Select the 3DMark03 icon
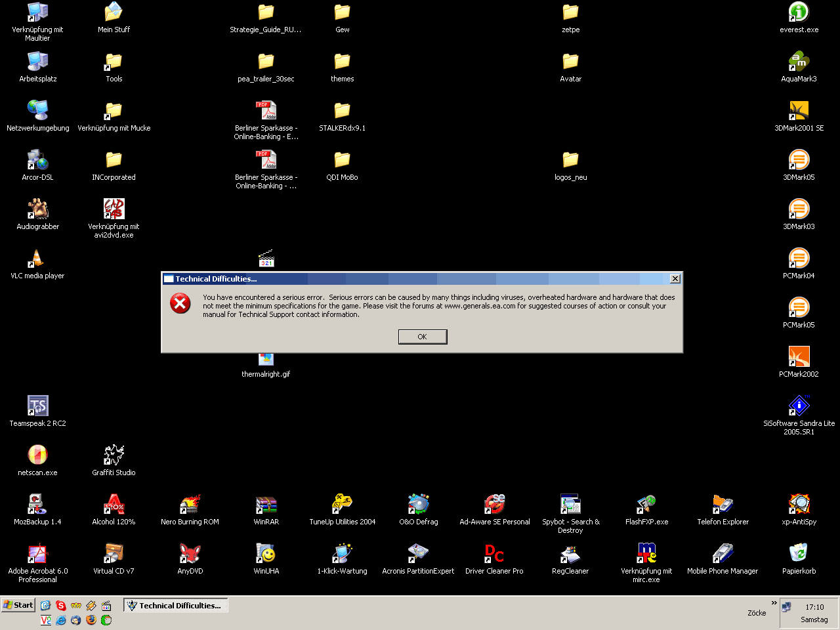840x630 pixels. point(799,215)
